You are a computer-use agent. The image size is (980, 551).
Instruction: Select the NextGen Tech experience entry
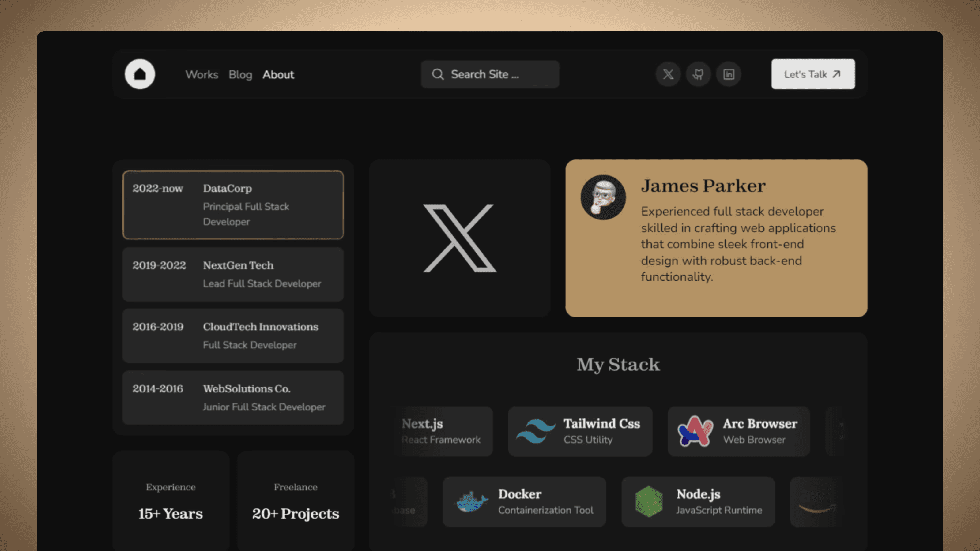point(233,274)
